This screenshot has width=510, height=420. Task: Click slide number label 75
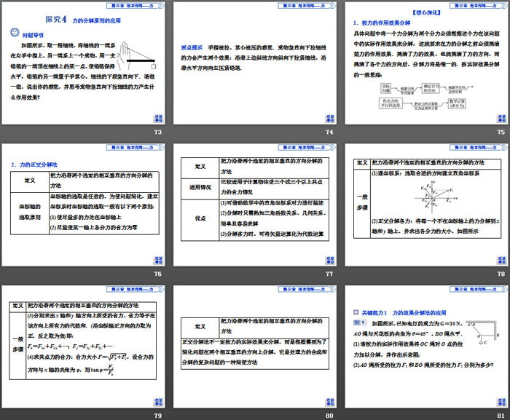pyautogui.click(x=501, y=132)
